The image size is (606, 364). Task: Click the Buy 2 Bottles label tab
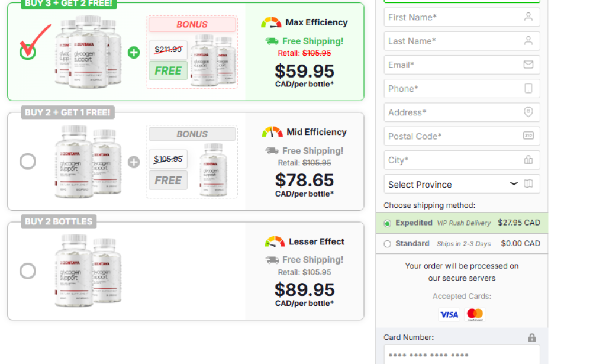tap(59, 221)
